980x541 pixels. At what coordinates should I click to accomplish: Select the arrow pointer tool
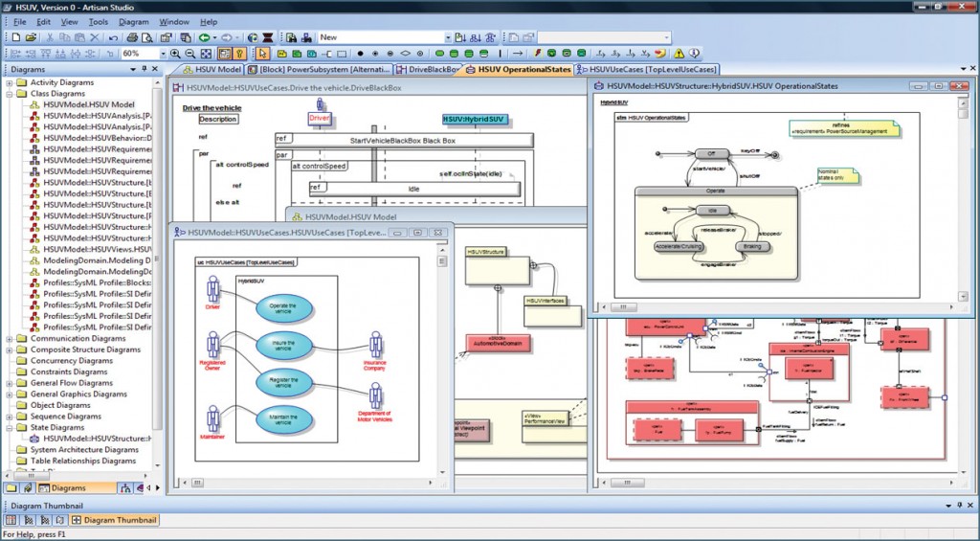coord(262,54)
